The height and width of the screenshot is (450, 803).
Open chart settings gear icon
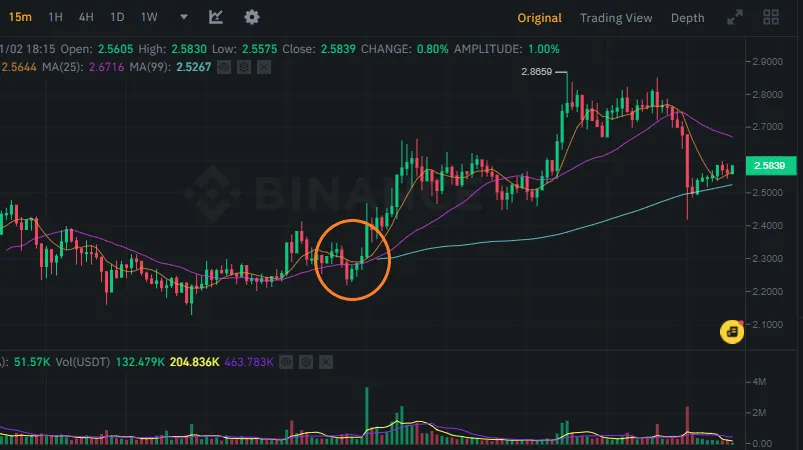pyautogui.click(x=251, y=17)
